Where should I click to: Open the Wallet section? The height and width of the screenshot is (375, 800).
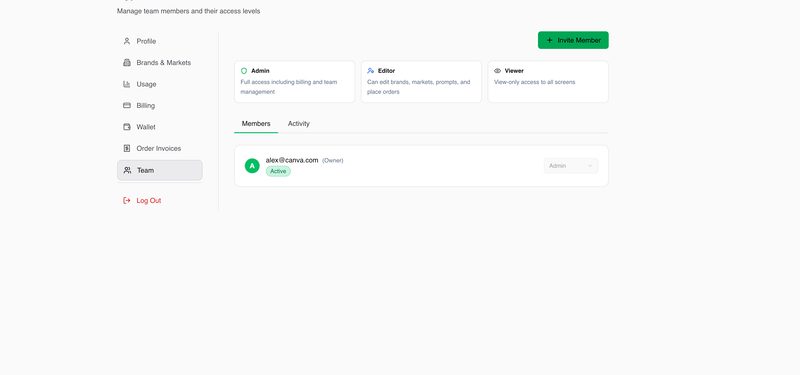tap(160, 127)
